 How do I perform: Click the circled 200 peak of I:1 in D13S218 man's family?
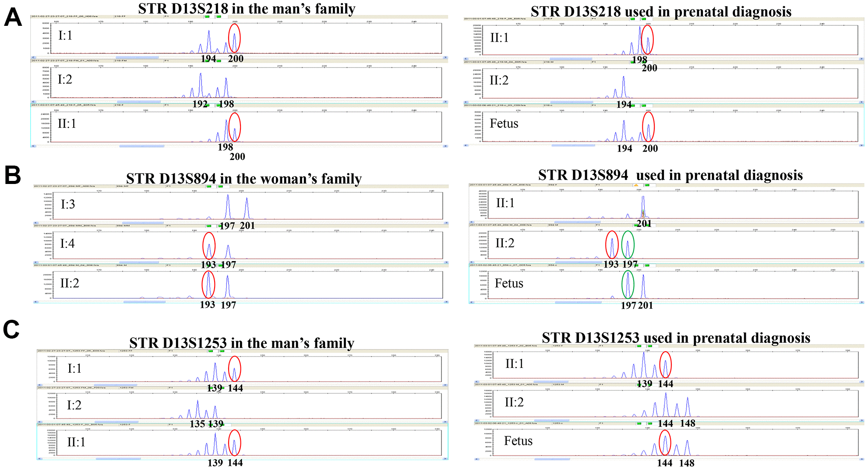tap(234, 39)
